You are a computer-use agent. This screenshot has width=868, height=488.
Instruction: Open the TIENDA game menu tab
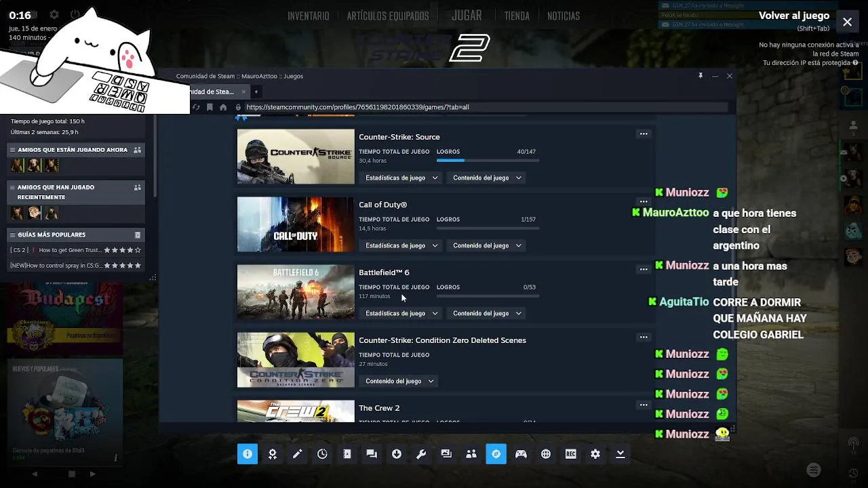click(x=517, y=16)
